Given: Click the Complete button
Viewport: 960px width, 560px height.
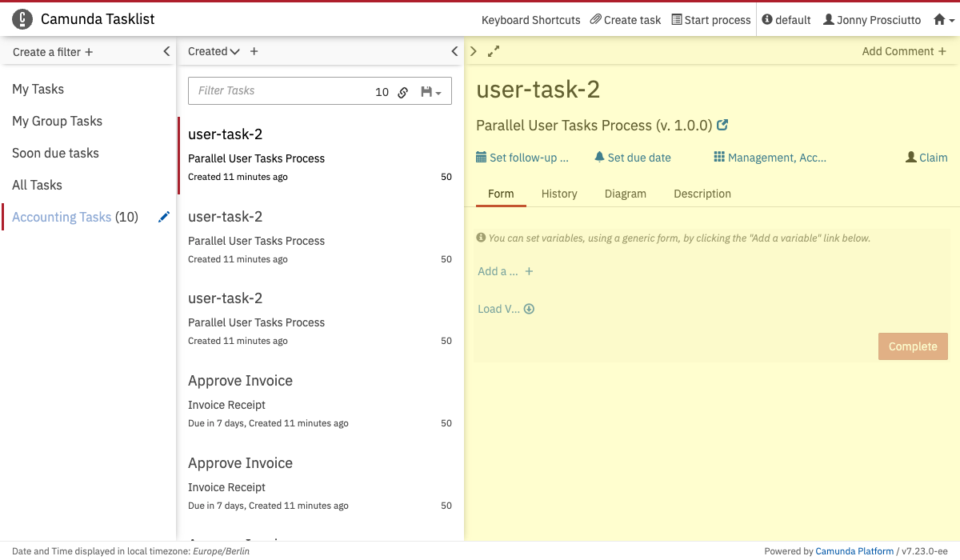Looking at the screenshot, I should (x=913, y=346).
